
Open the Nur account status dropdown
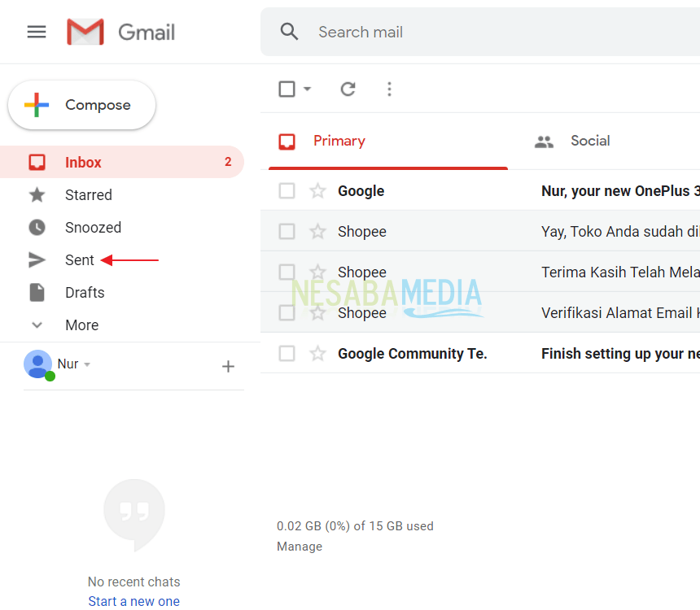point(87,364)
